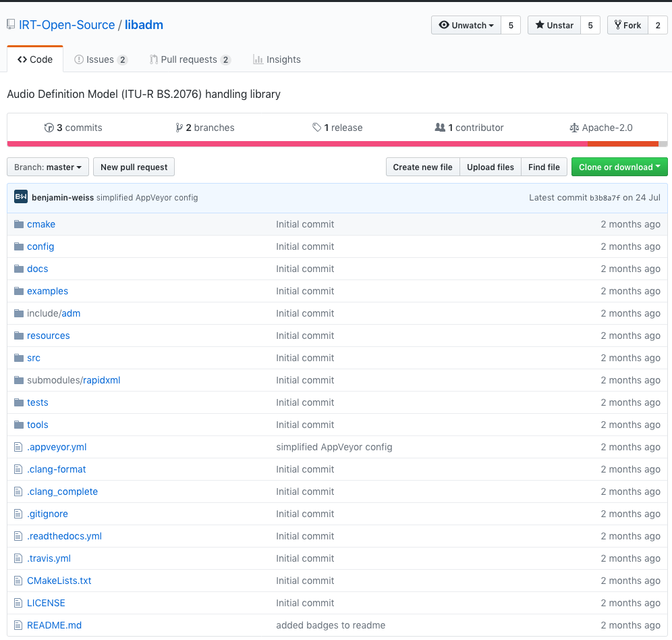Click the file icon beside .appveyor.yml
Viewport: 672px width, 640px height.
[18, 447]
